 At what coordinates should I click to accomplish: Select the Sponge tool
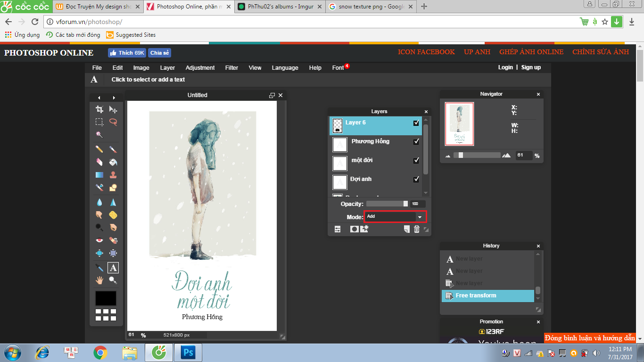click(113, 215)
